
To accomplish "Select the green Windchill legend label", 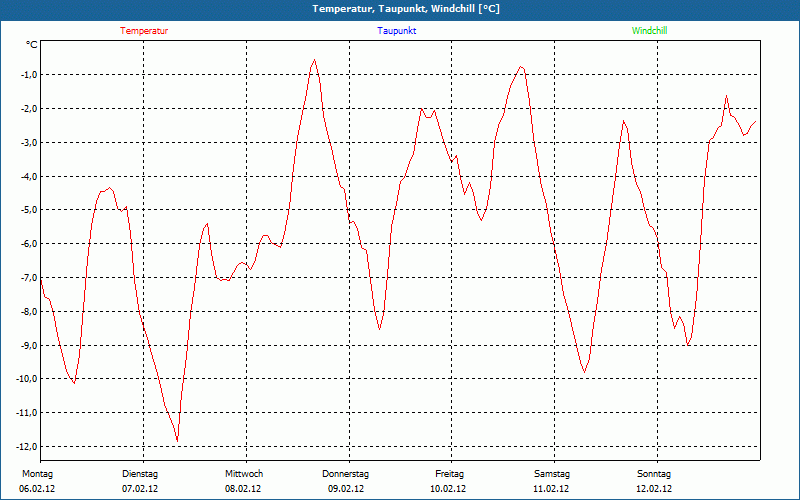I will (649, 31).
